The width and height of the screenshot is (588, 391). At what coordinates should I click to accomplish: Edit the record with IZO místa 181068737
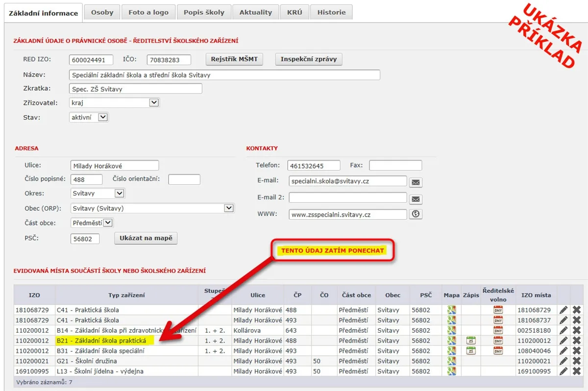[563, 320]
